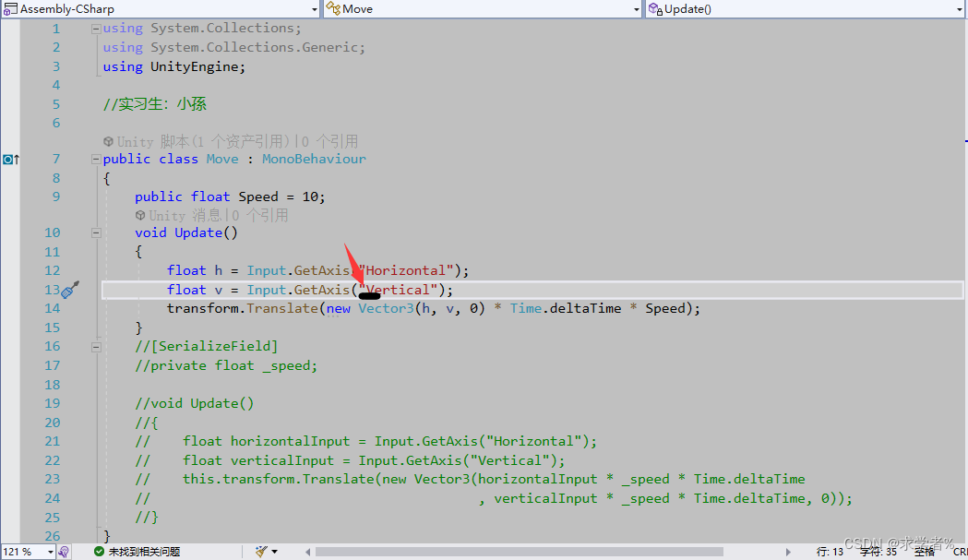Open the 'Unity 脚本(1 个资产引用)' CodeLens link
This screenshot has width=968, height=560.
coord(203,141)
